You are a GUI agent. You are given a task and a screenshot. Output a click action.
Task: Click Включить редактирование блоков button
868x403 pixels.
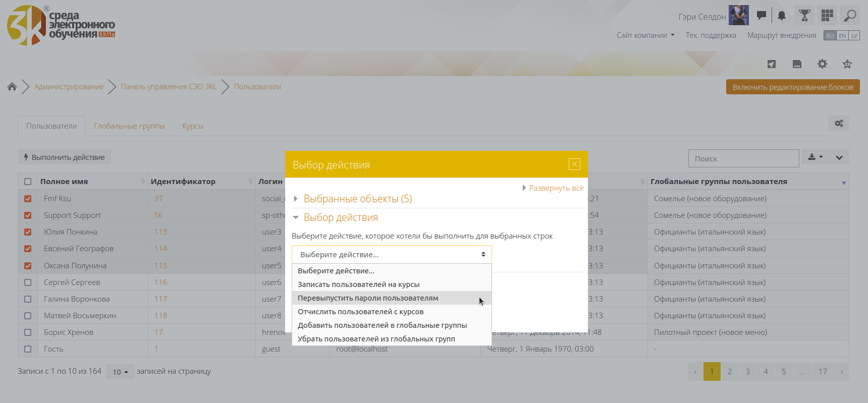coord(792,87)
